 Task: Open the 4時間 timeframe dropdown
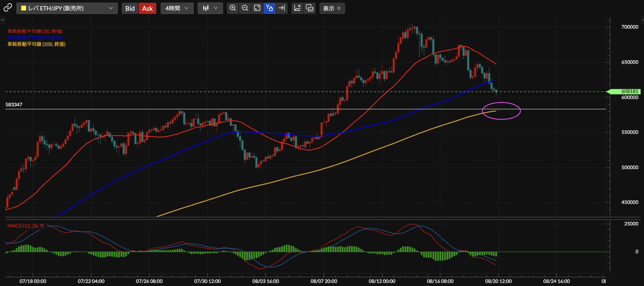point(177,8)
